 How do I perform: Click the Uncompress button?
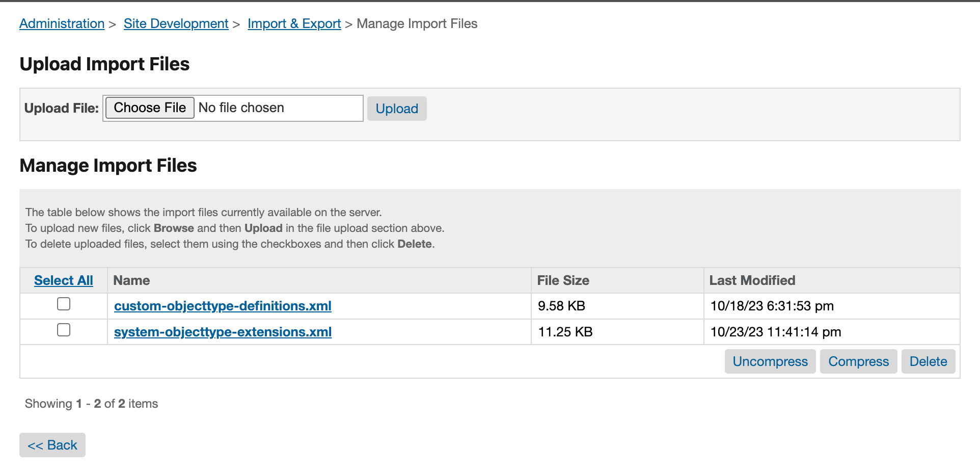pyautogui.click(x=770, y=361)
